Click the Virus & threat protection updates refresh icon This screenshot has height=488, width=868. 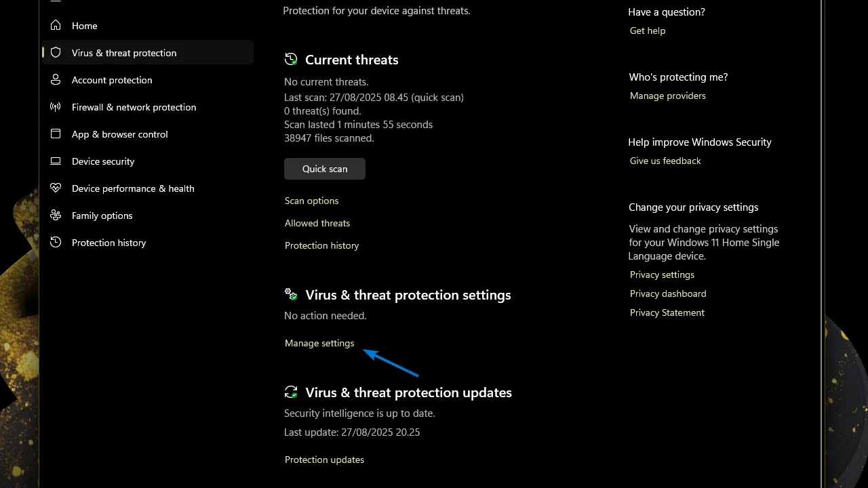pyautogui.click(x=291, y=392)
